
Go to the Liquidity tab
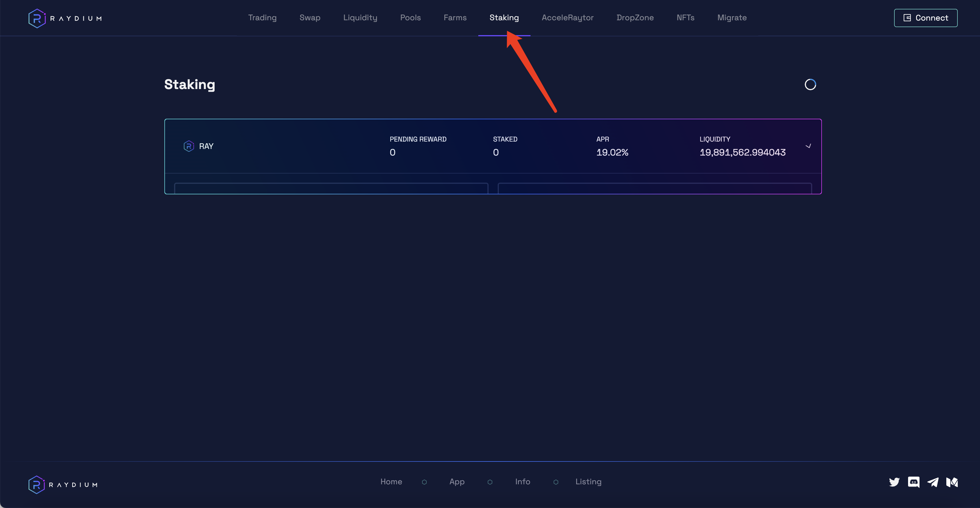tap(360, 18)
